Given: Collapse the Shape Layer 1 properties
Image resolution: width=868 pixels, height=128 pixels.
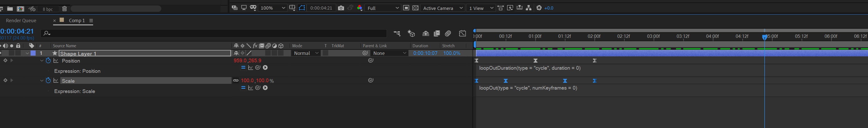Looking at the screenshot, I should [27, 53].
